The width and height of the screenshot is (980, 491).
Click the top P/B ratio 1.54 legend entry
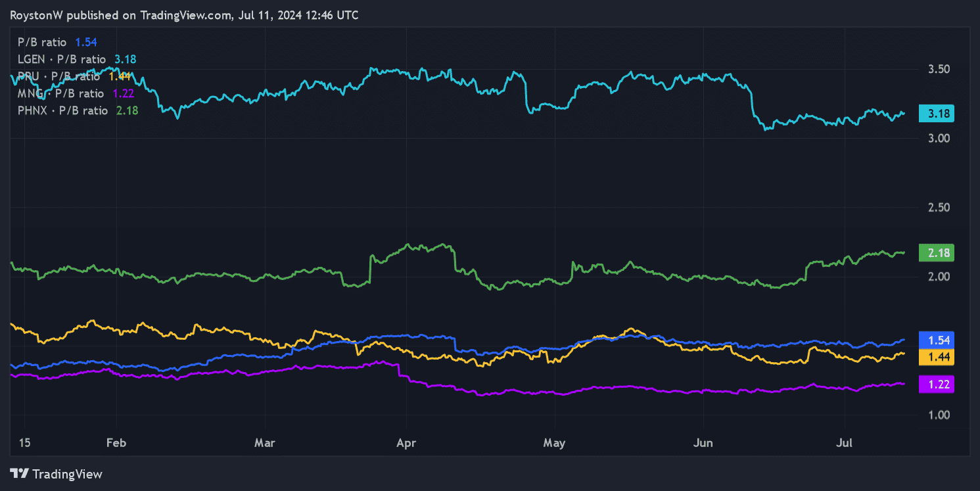pos(57,42)
